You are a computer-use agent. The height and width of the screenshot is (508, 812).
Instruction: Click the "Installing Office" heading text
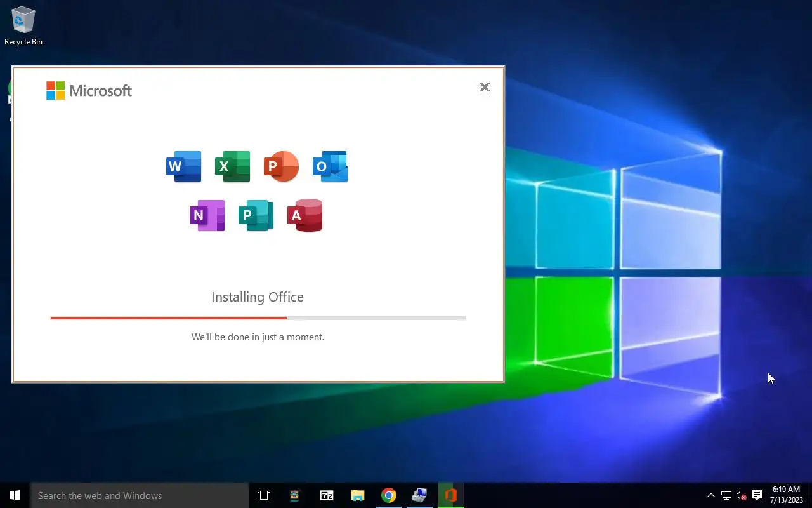(x=258, y=297)
